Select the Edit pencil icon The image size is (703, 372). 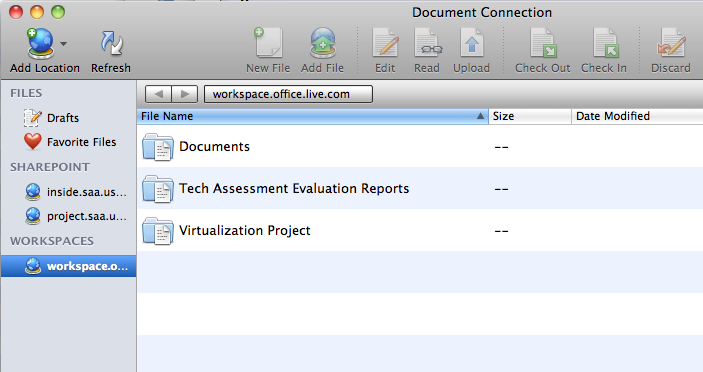(385, 43)
